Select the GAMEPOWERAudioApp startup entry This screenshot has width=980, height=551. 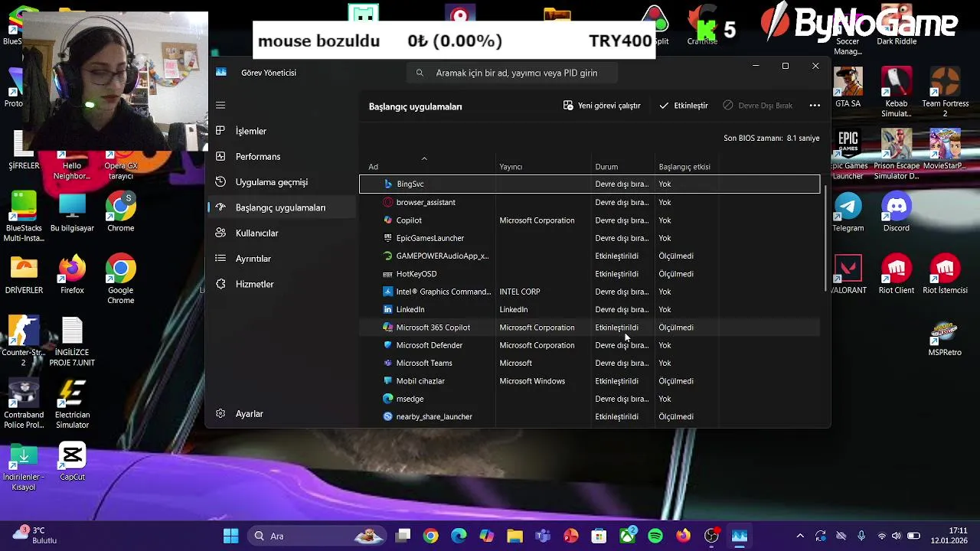point(590,256)
